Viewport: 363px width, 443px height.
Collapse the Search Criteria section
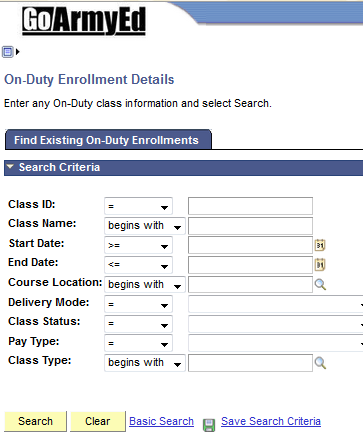10,166
